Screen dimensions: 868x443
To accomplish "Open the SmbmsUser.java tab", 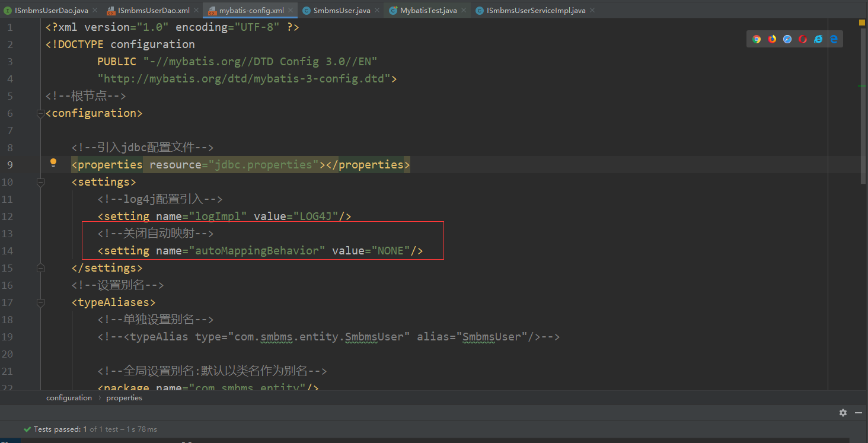I will pos(342,11).
